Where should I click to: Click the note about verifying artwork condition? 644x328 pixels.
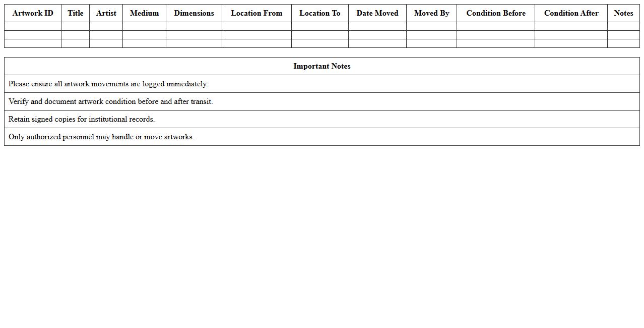coord(111,101)
